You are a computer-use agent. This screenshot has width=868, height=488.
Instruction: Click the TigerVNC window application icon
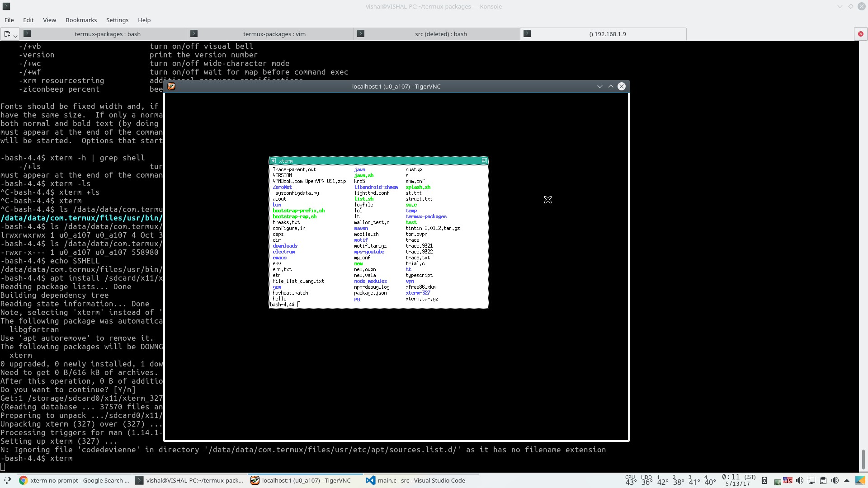coord(171,86)
